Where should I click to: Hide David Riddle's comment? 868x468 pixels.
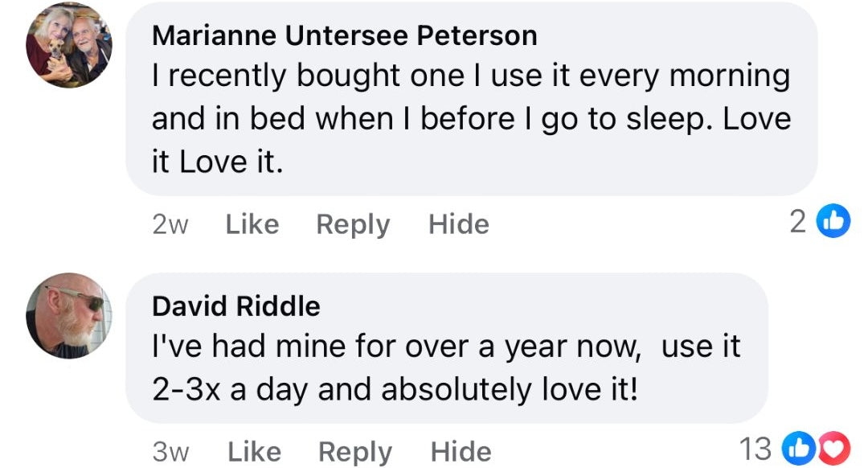click(x=460, y=451)
